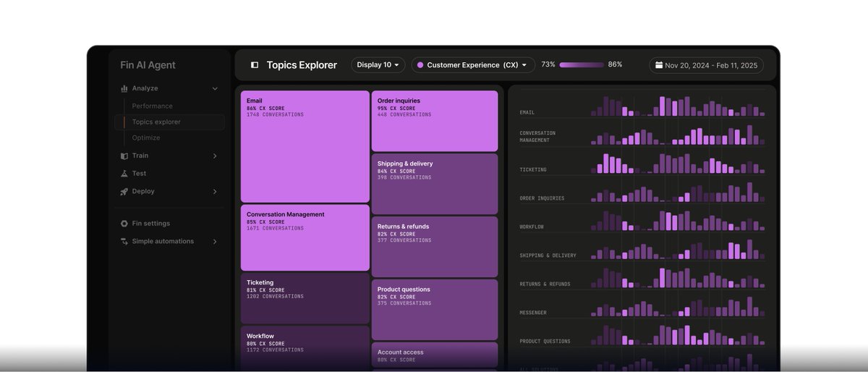The height and width of the screenshot is (372, 868).
Task: Open the Customer Experience (CX) dropdown
Action: coord(474,65)
